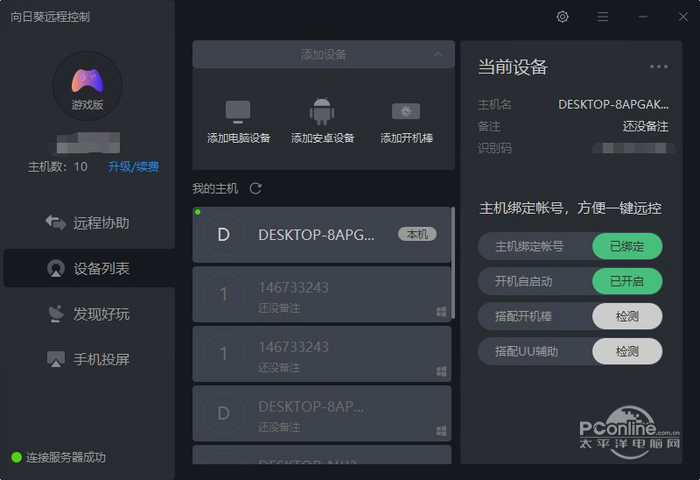Click the 连接服务器成功 status text

[66, 457]
